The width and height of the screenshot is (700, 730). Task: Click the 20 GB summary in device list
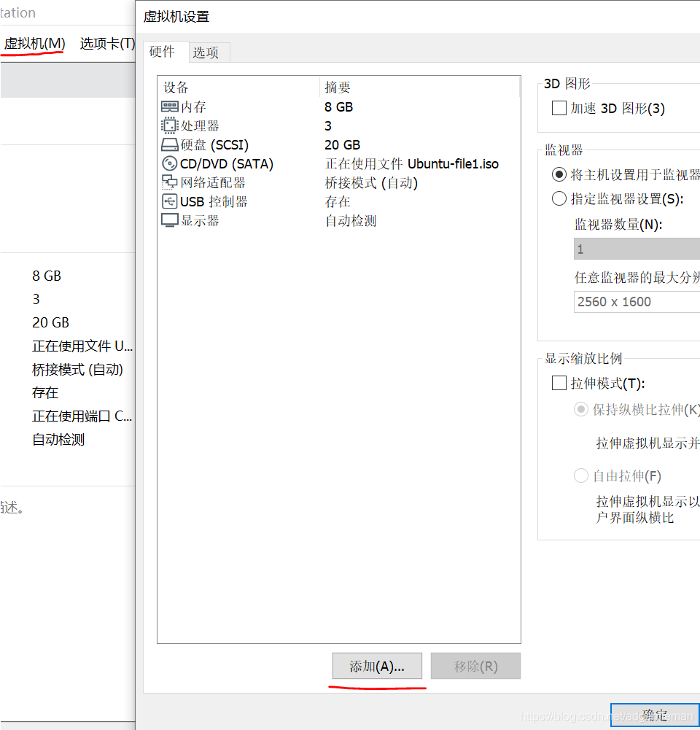point(343,145)
